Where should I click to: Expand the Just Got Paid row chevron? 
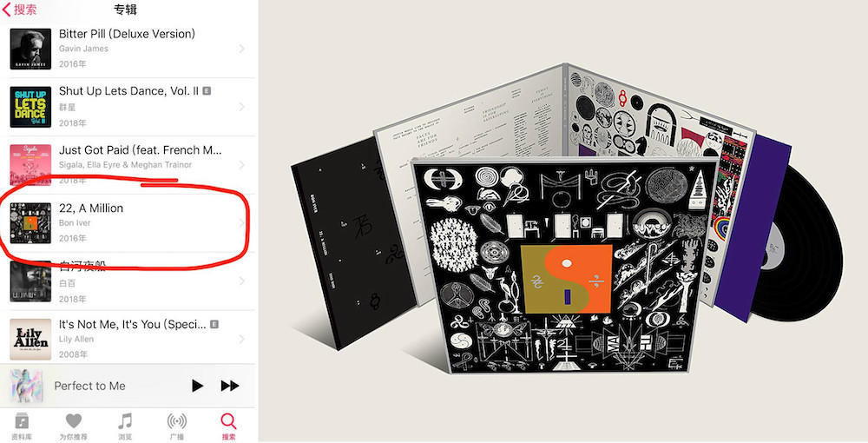(x=242, y=165)
